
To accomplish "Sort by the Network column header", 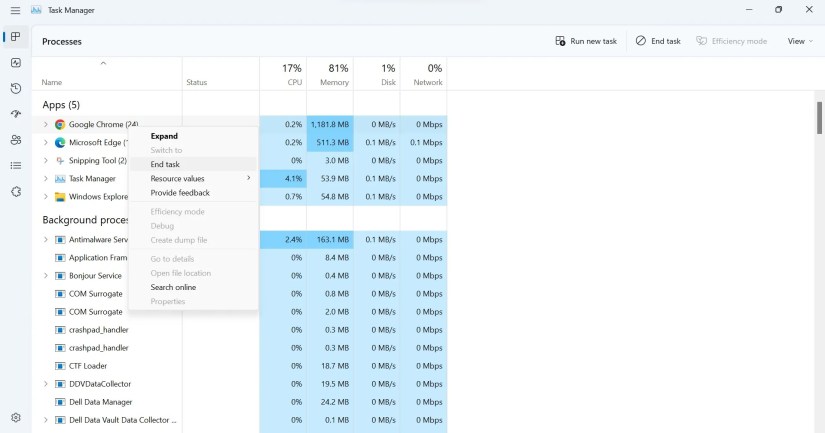I will [424, 74].
